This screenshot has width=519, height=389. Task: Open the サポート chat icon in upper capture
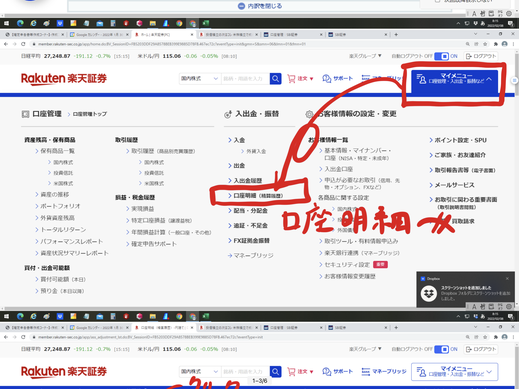(327, 79)
